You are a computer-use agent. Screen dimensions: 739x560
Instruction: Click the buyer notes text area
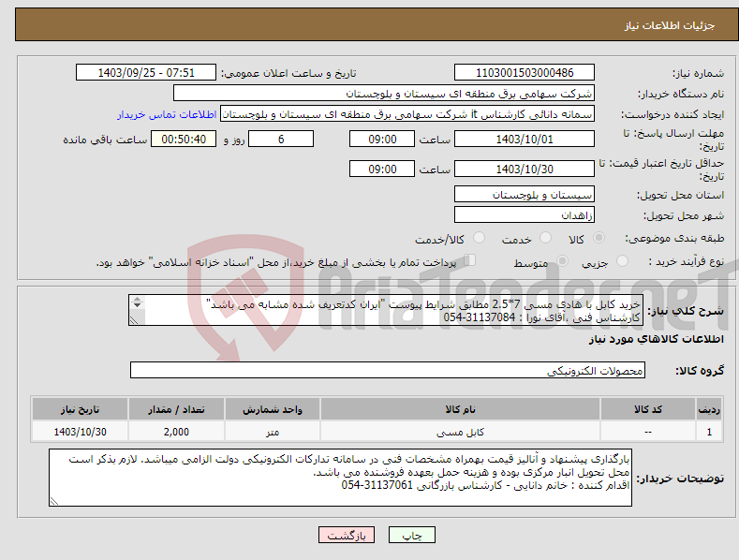coord(340,478)
